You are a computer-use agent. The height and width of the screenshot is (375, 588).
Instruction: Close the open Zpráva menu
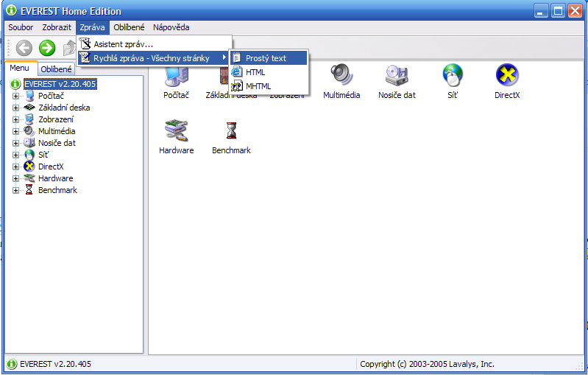point(92,27)
